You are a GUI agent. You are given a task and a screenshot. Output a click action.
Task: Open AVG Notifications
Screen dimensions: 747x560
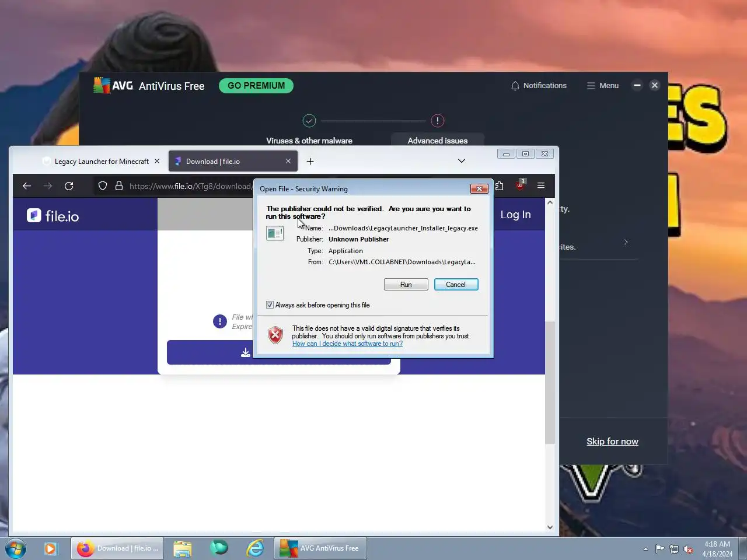point(539,86)
